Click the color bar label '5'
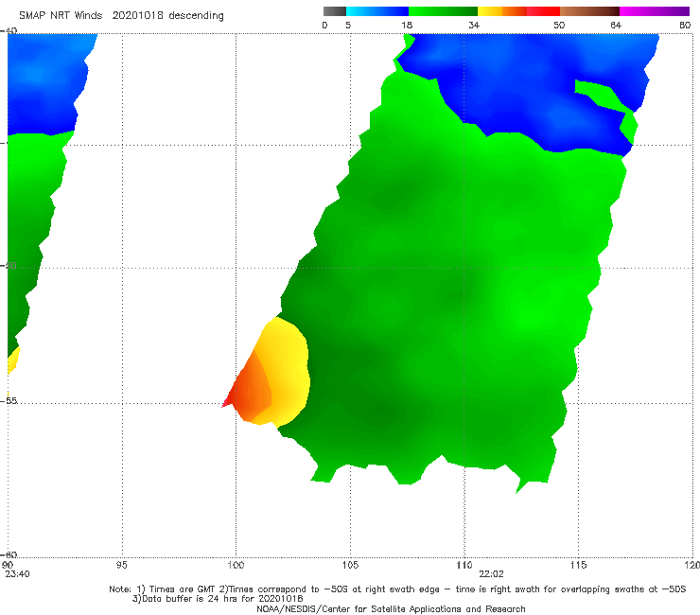This screenshot has width=700, height=615. (348, 26)
